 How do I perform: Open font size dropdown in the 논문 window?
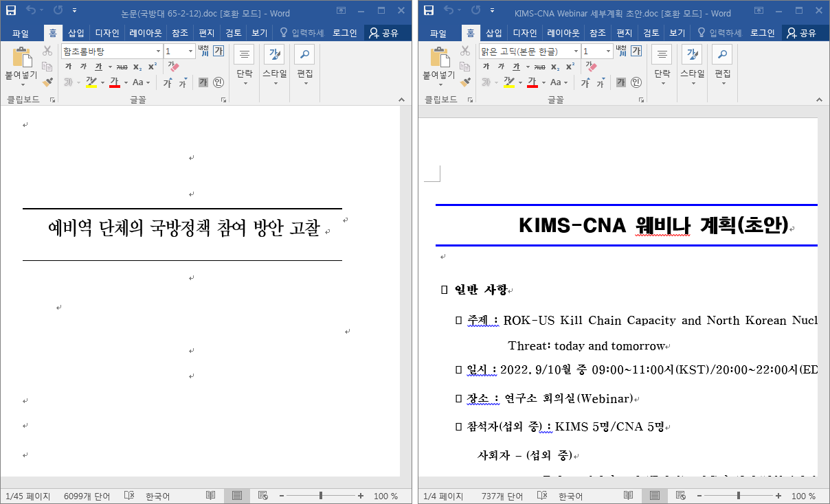[190, 51]
